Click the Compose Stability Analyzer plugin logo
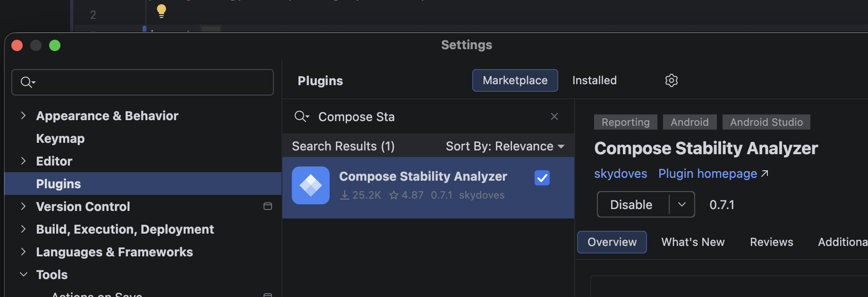The image size is (868, 297). tap(311, 185)
